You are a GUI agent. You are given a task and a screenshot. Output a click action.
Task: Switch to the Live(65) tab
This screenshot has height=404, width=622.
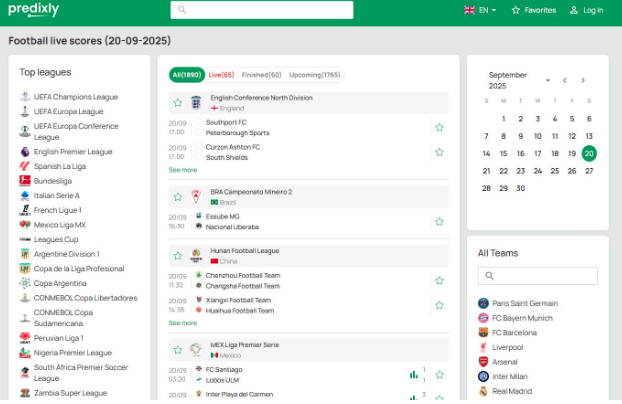221,75
